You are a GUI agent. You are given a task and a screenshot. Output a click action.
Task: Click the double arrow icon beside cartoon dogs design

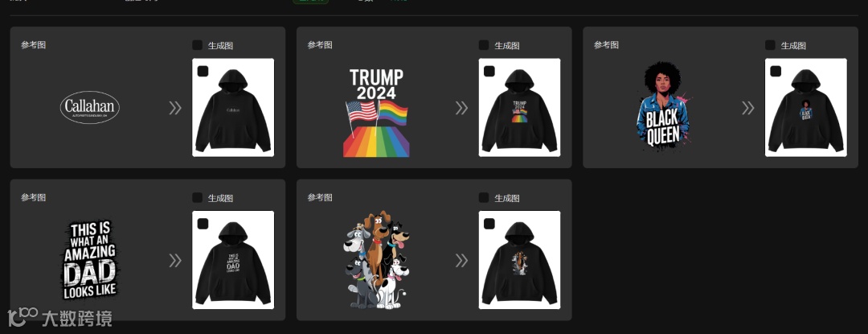461,260
